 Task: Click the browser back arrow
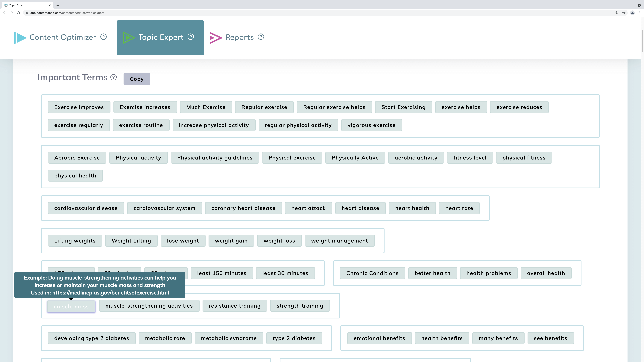(x=4, y=13)
